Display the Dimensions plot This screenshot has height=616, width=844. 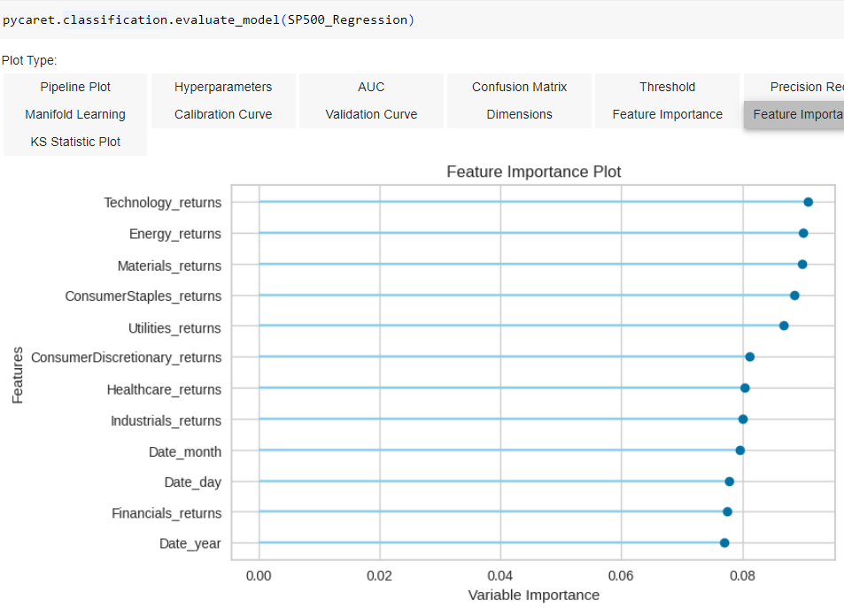(x=518, y=114)
